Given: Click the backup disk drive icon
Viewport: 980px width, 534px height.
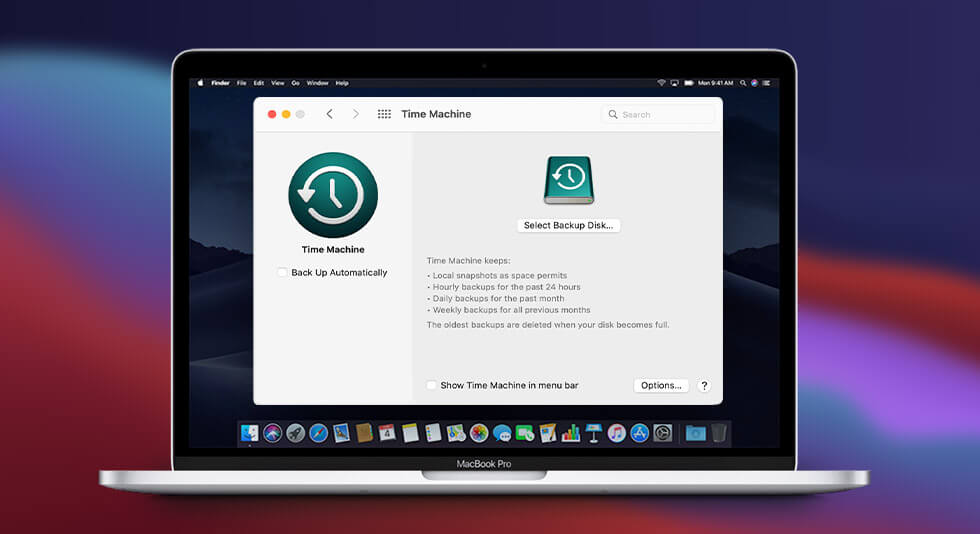Looking at the screenshot, I should point(569,180).
